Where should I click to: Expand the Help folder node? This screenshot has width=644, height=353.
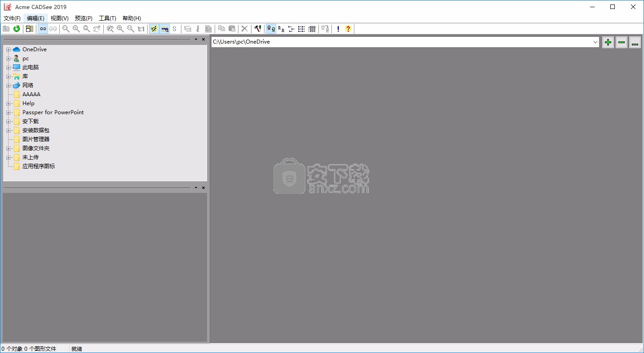coord(8,103)
